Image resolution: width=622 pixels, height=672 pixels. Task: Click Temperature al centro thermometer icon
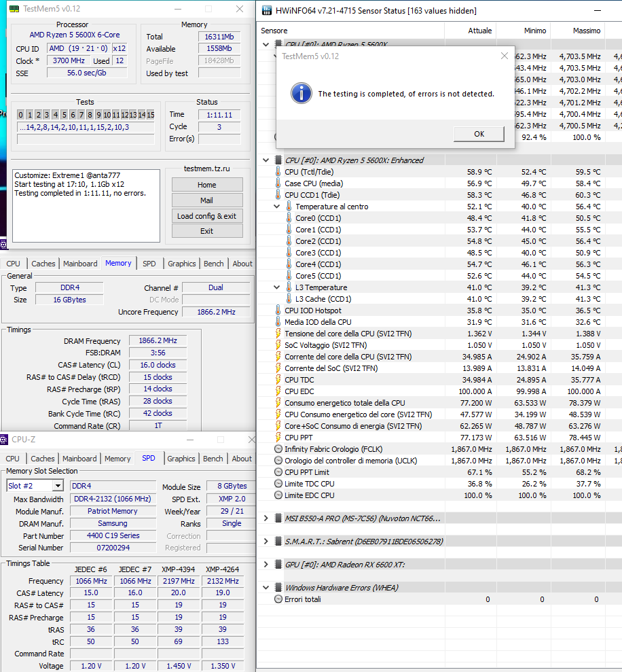[289, 207]
